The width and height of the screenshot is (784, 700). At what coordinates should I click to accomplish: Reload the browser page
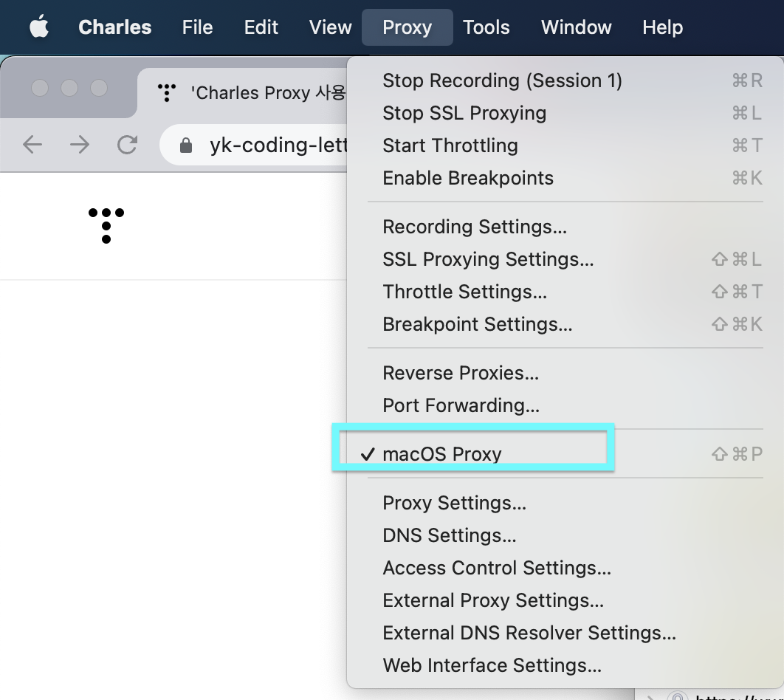pyautogui.click(x=127, y=145)
